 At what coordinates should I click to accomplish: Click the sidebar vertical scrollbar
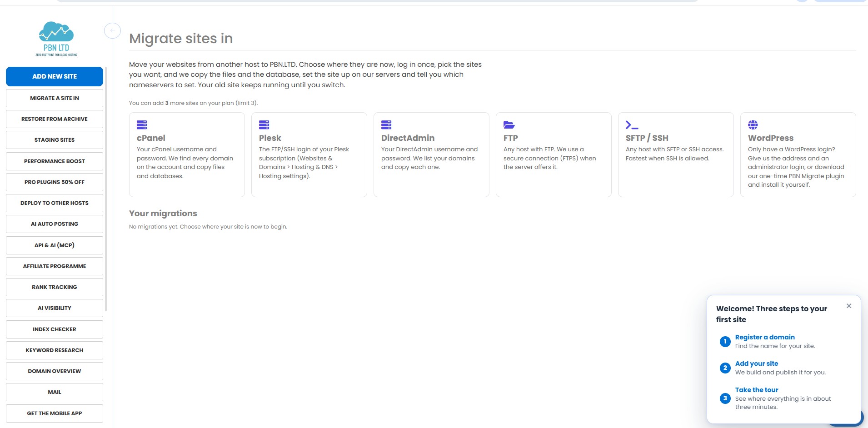(106, 189)
